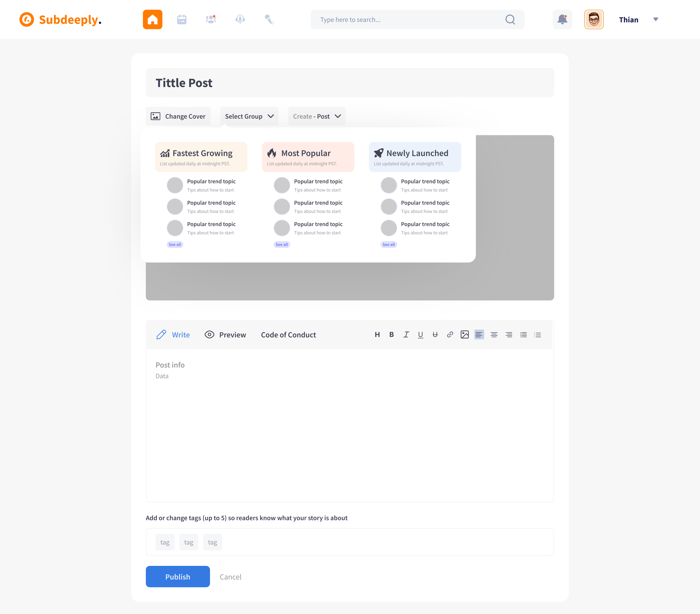Click the Home icon in navbar

152,19
